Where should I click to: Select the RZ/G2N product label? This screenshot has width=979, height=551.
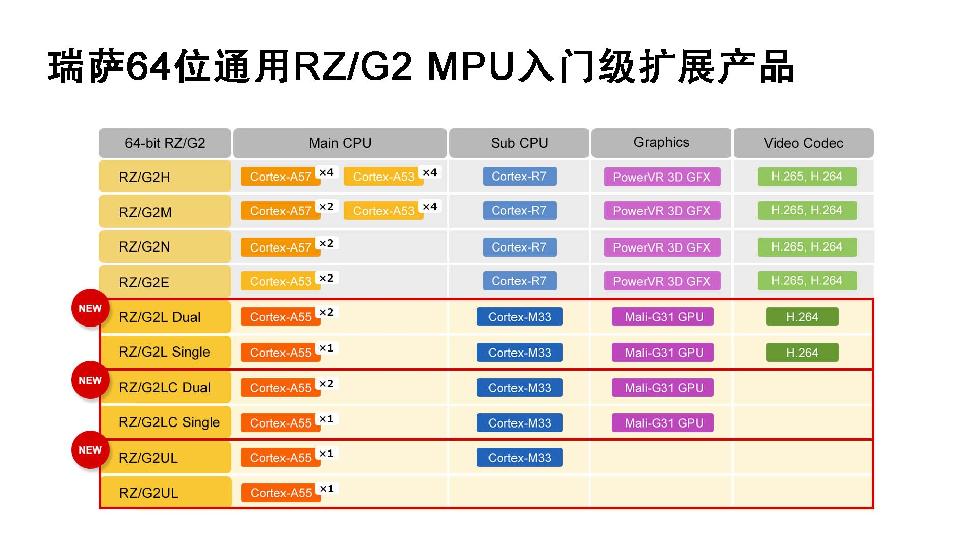145,247
